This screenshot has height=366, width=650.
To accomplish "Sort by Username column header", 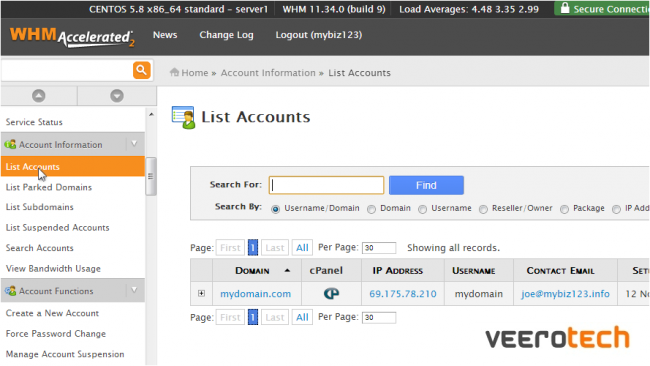I will pos(473,271).
